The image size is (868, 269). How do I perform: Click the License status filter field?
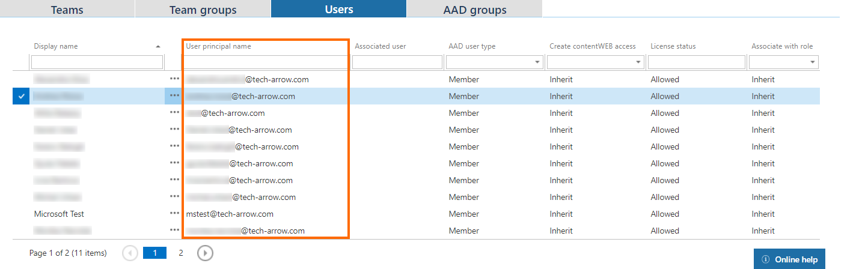tap(696, 62)
